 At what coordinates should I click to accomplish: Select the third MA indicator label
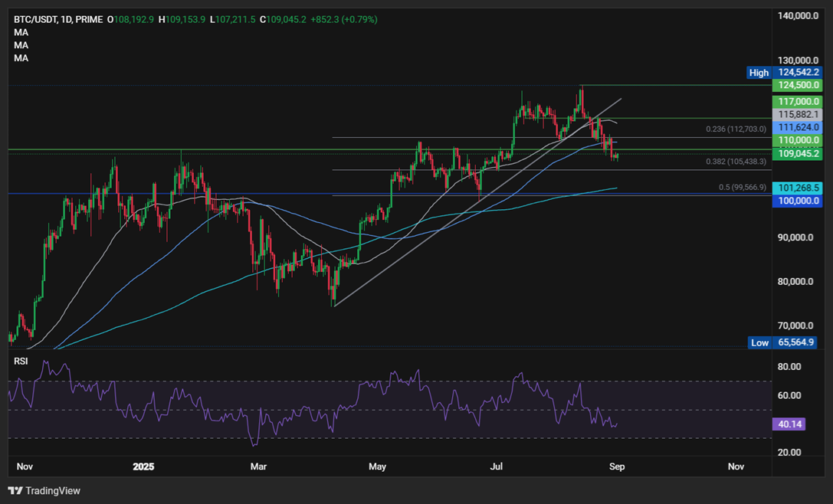click(x=19, y=58)
